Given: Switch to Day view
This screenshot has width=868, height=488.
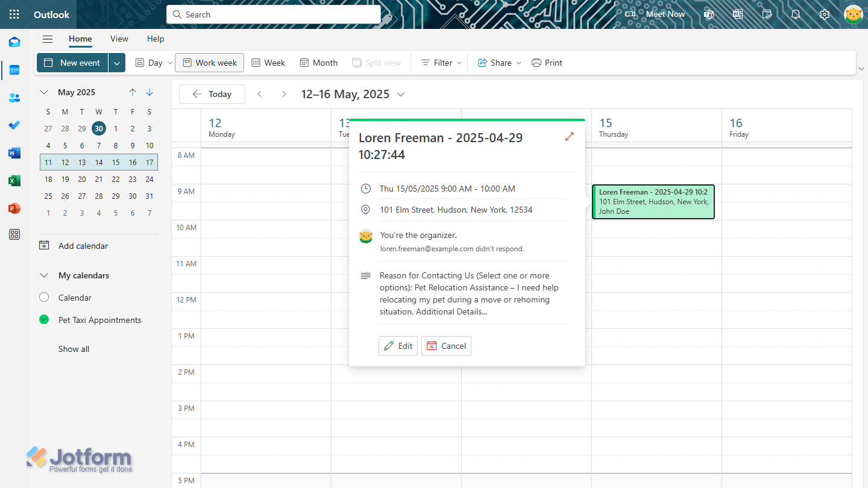Looking at the screenshot, I should click(x=148, y=63).
